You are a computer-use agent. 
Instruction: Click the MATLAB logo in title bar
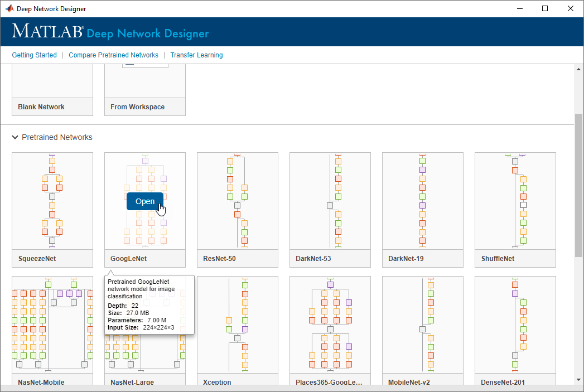[9, 8]
